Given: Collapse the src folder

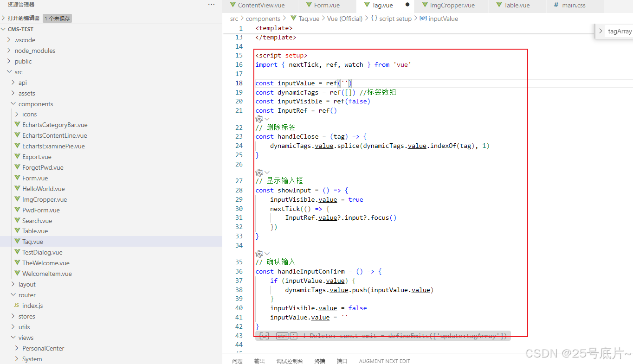Looking at the screenshot, I should coord(9,72).
